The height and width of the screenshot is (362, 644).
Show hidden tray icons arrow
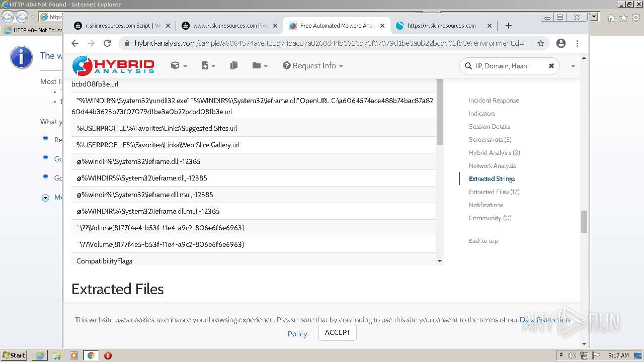click(561, 355)
